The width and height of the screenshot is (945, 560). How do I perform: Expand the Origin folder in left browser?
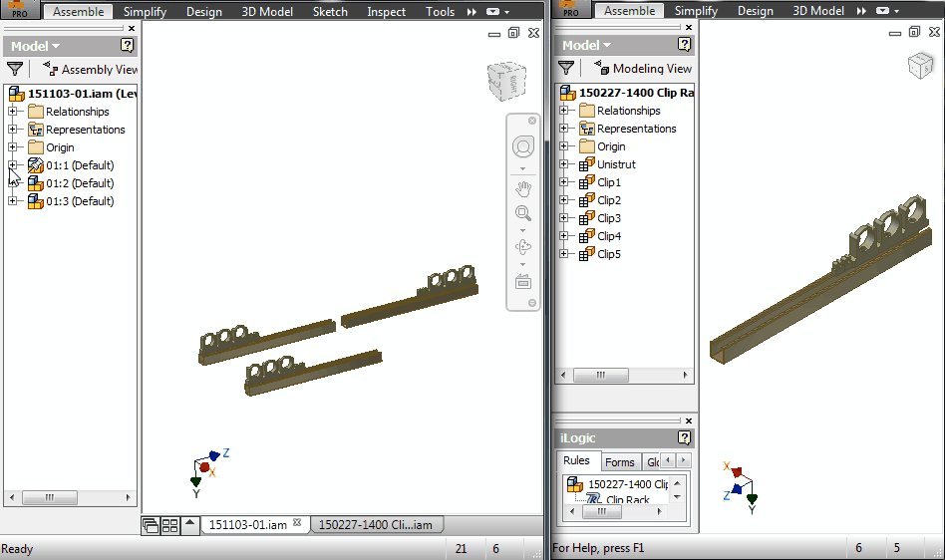(x=13, y=146)
